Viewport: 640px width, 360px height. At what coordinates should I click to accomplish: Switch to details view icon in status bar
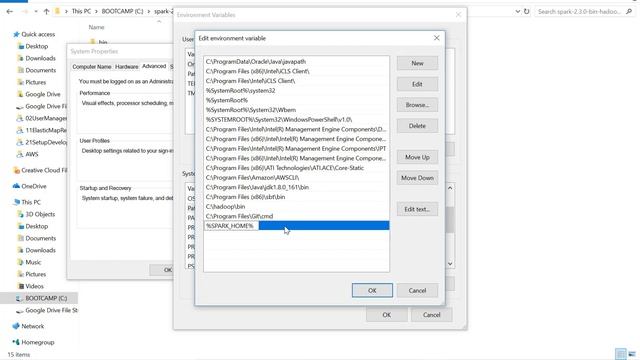click(620, 354)
